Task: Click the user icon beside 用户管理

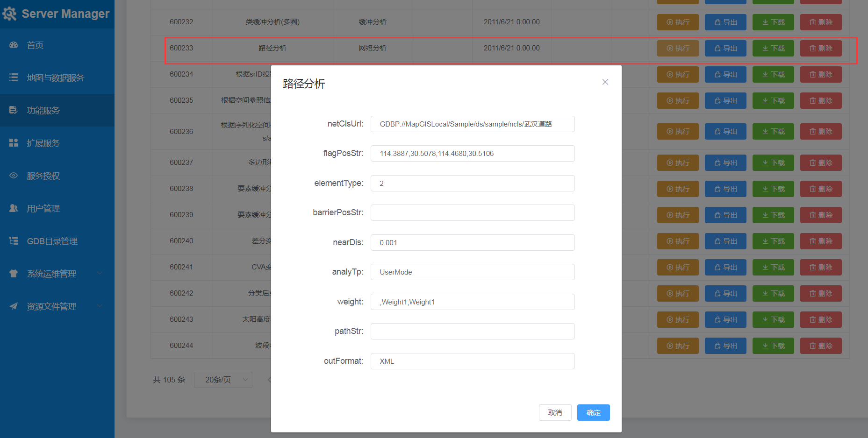Action: (14, 208)
